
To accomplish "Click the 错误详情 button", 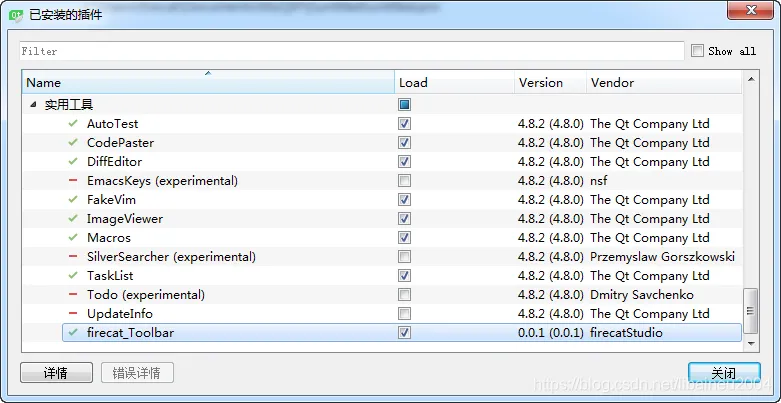I will (x=137, y=373).
